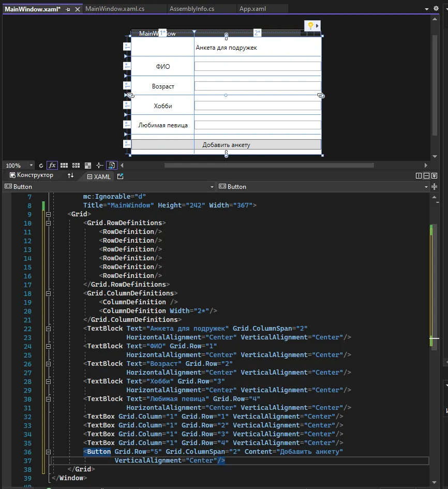Select the Возраст label in designer
448x489 pixels.
click(163, 86)
